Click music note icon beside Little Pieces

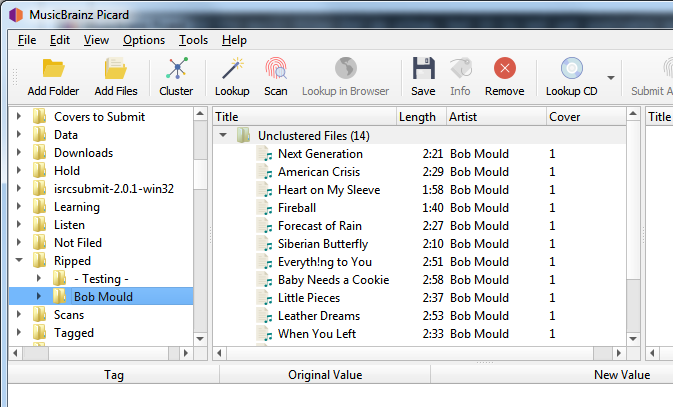pyautogui.click(x=264, y=298)
